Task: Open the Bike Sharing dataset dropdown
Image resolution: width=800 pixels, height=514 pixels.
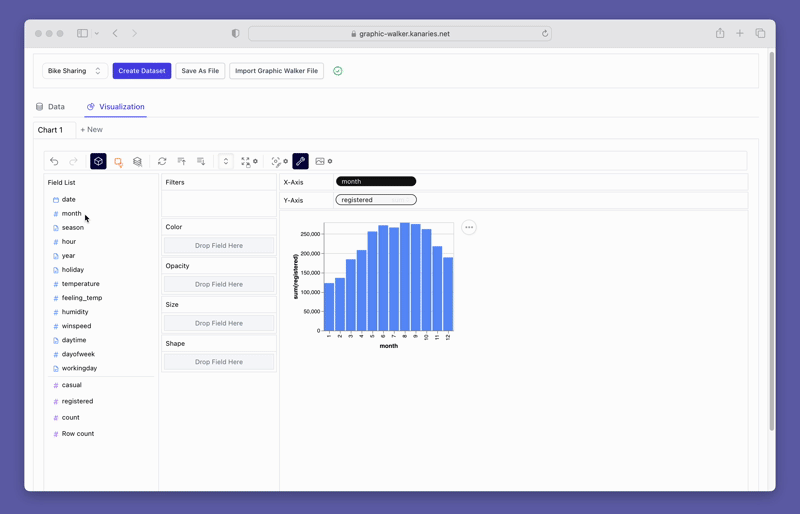Action: coord(75,71)
